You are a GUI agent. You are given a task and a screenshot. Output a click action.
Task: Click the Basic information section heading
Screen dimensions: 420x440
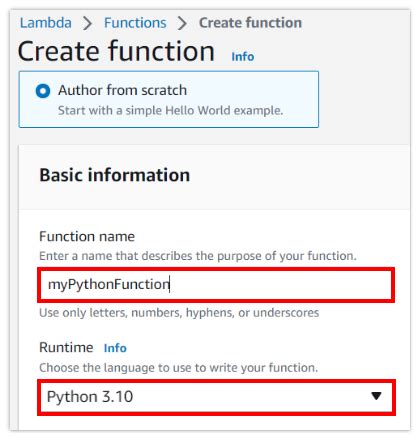115,175
